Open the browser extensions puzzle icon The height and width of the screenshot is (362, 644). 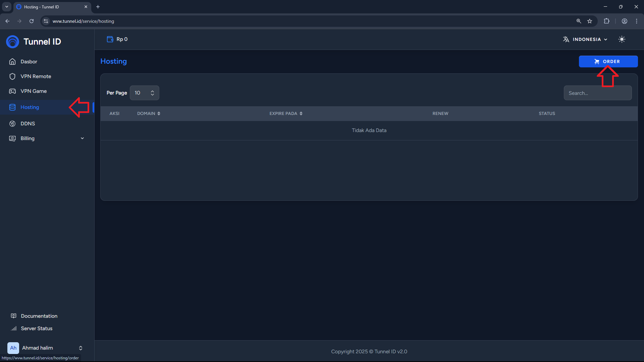pyautogui.click(x=606, y=21)
